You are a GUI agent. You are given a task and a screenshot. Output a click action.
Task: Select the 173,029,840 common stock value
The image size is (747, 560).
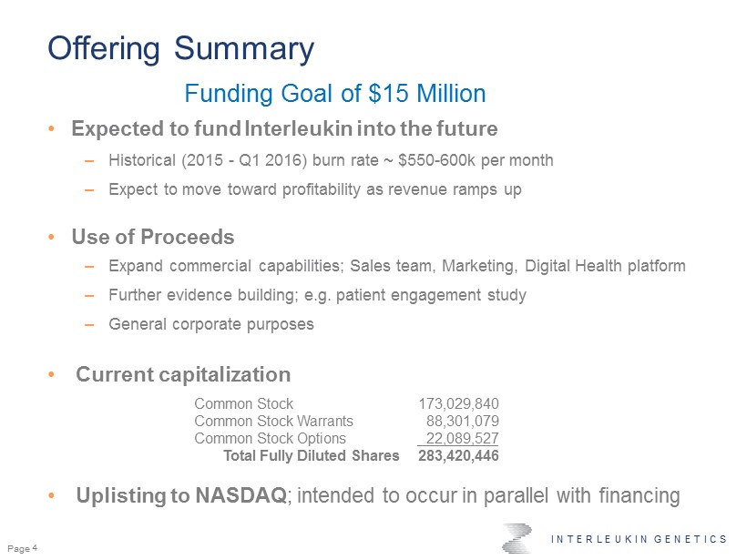pos(458,403)
